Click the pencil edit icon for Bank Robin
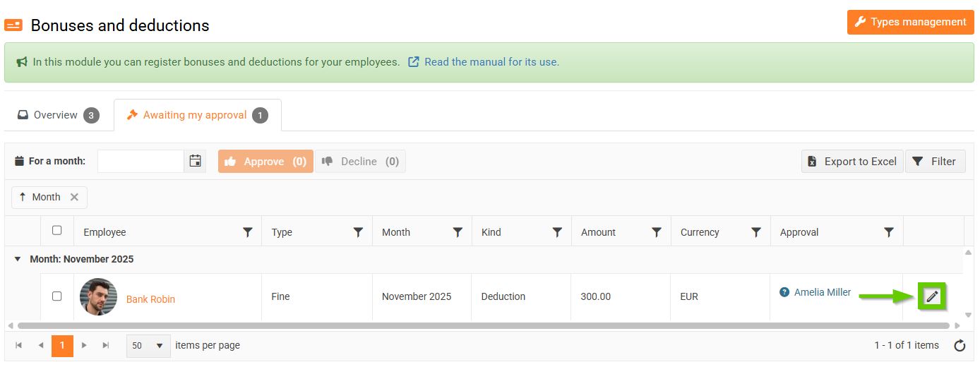Screen dimensions: 980x367 click(932, 296)
